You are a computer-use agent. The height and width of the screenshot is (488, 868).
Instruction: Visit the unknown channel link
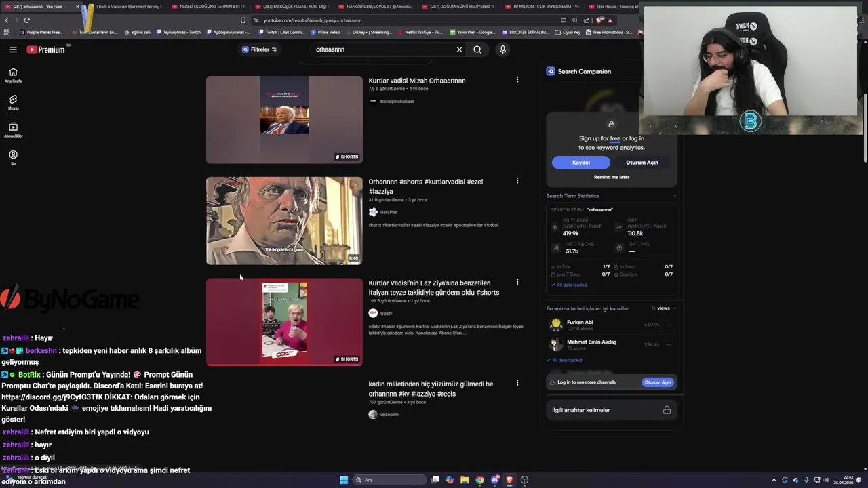pos(389,414)
